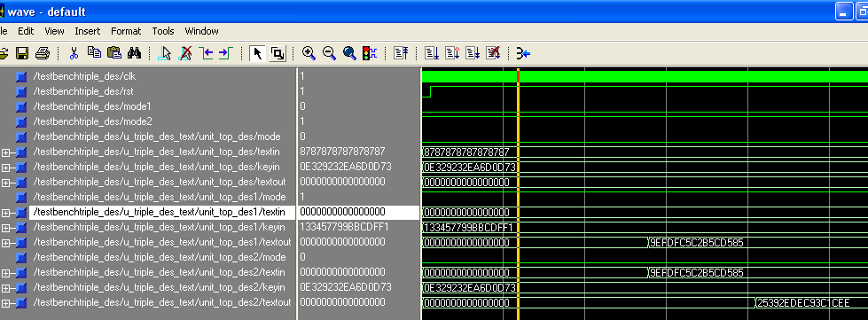This screenshot has width=868, height=320.
Task: Click the Zoom Out magnifier icon
Action: pos(329,53)
